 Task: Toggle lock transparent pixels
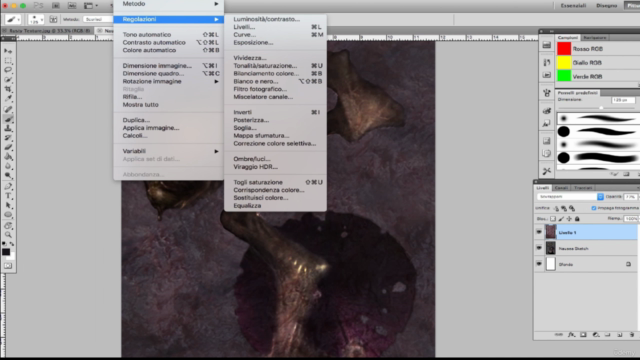(x=553, y=219)
